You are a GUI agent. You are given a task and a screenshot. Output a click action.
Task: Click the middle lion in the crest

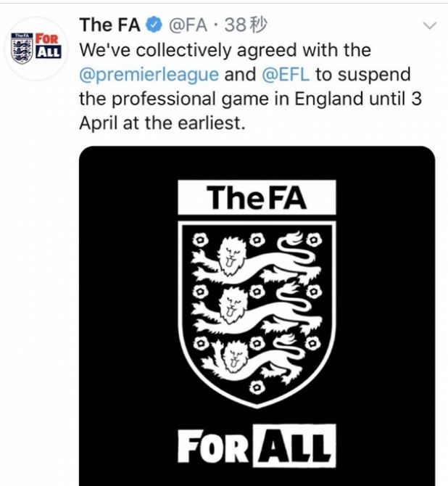pos(254,308)
